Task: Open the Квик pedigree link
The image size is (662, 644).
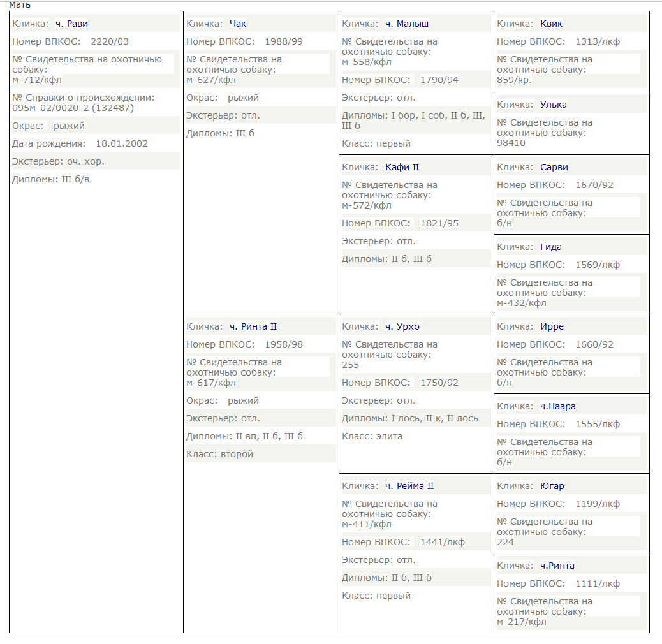Action: point(552,24)
